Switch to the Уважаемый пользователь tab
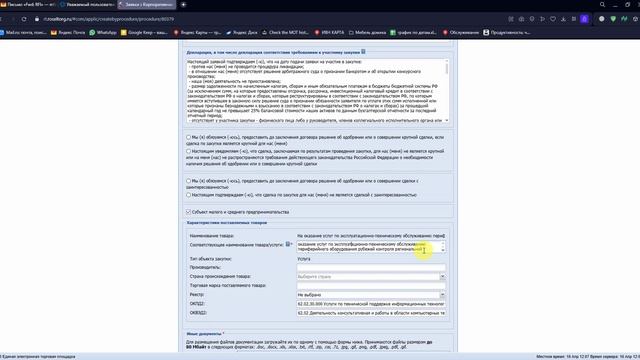Screen dimensions: 640x360 click(x=87, y=4)
